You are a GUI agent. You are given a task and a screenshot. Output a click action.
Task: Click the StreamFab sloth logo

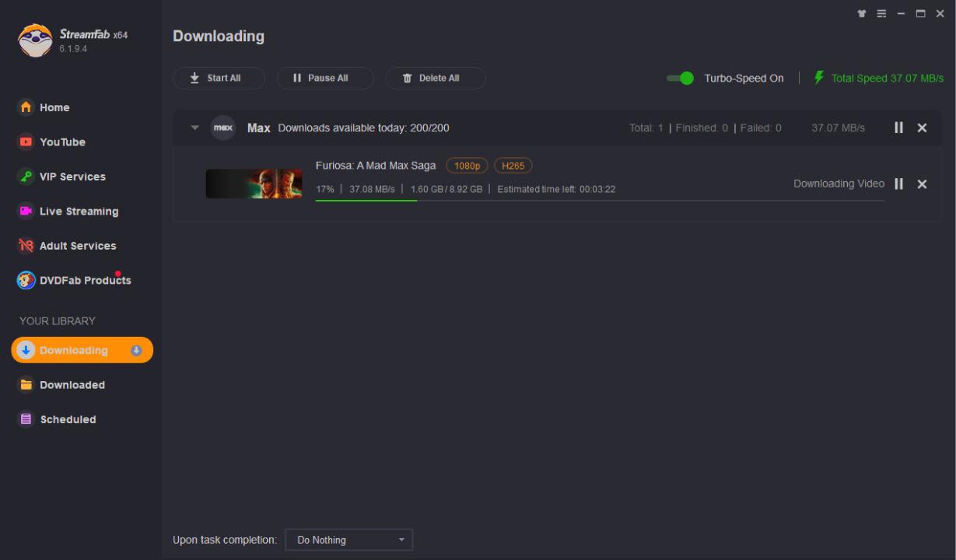tap(34, 40)
